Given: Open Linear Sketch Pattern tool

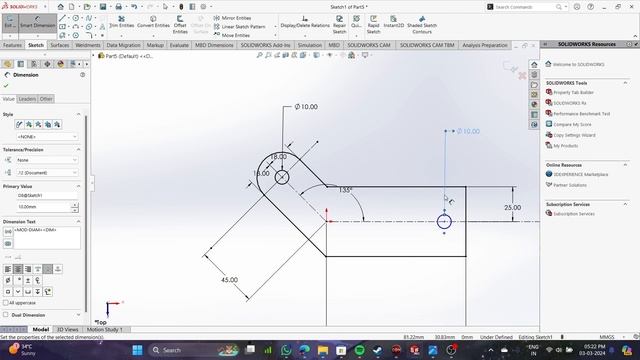Looking at the screenshot, I should (239, 27).
